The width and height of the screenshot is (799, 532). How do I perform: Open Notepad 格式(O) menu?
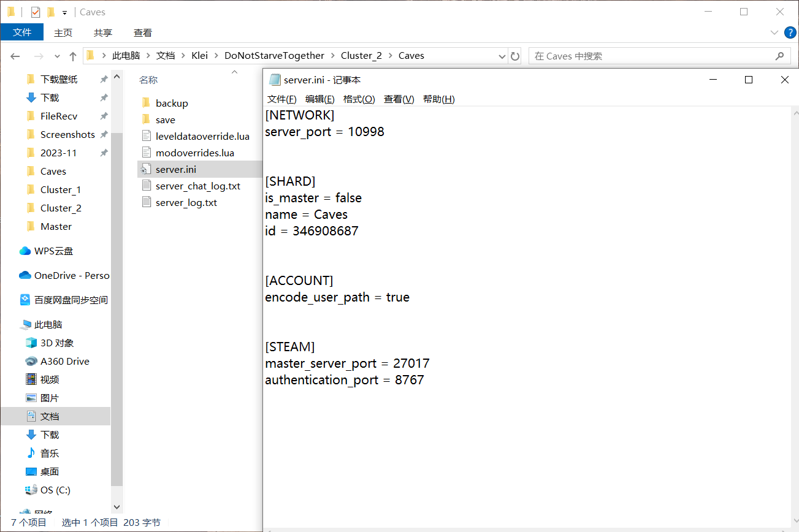(359, 99)
